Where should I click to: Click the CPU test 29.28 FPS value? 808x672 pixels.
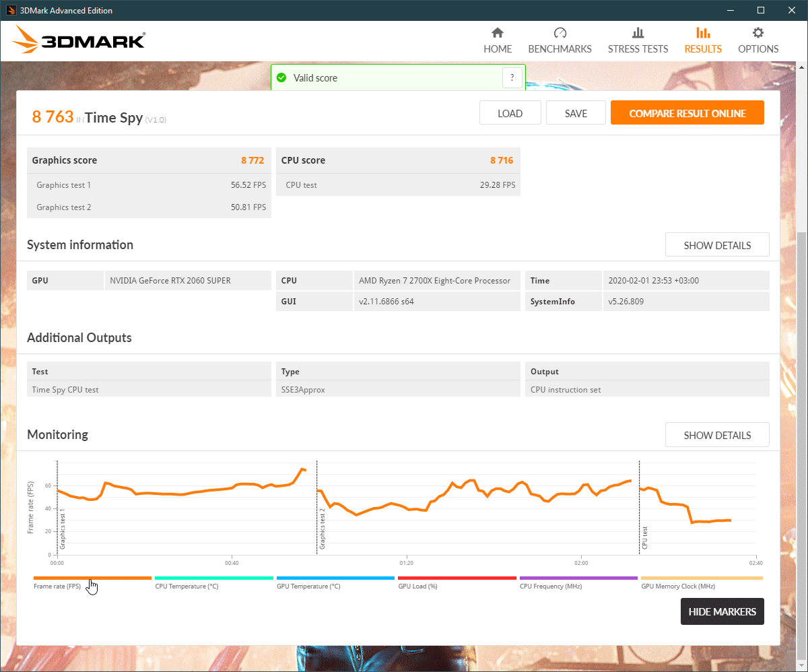coord(498,184)
